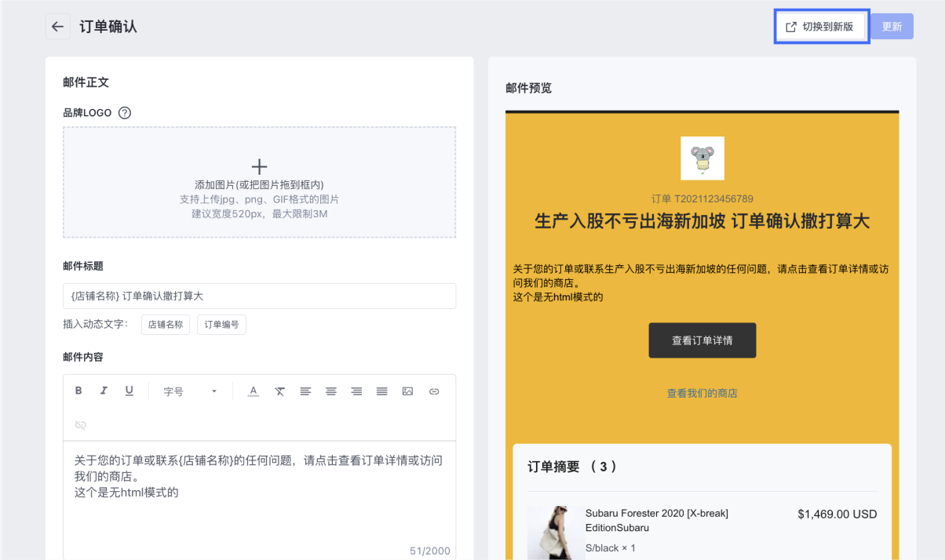Click the 订单 T2021123456789 text
The width and height of the screenshot is (945, 560).
(x=702, y=199)
